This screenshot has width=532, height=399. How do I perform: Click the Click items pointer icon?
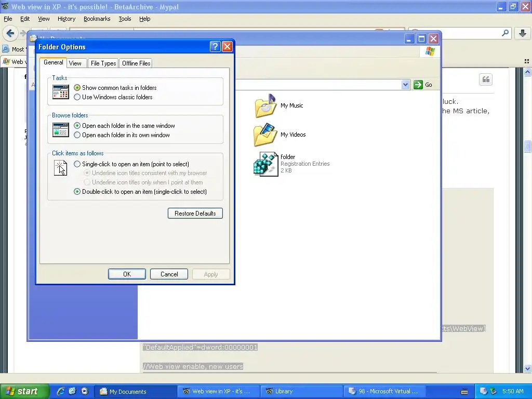click(x=61, y=168)
